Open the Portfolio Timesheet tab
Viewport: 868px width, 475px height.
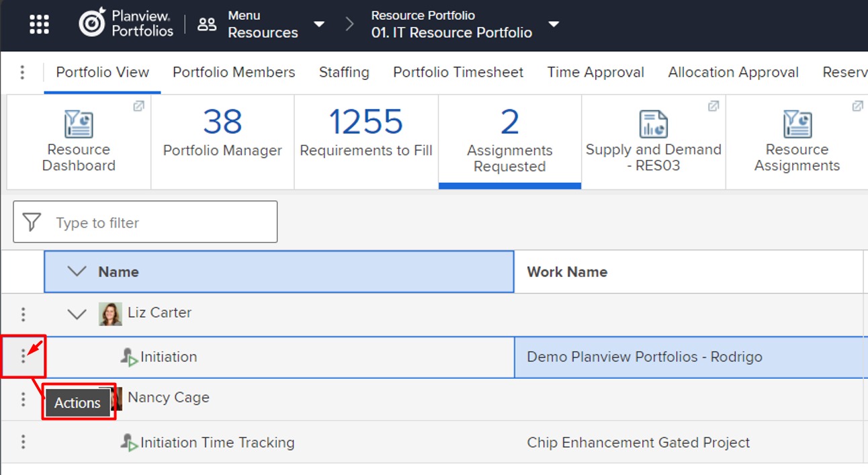pyautogui.click(x=458, y=73)
